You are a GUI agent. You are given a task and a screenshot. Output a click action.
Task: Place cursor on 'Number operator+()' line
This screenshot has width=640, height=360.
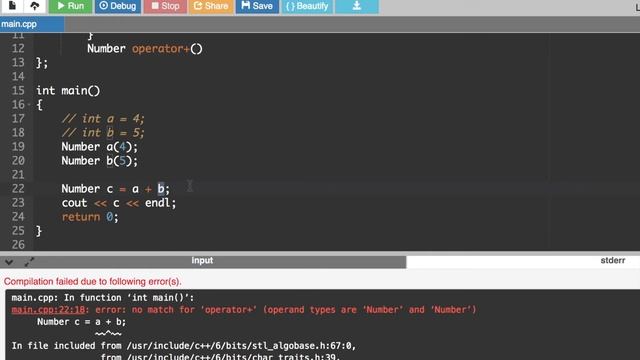(144, 49)
